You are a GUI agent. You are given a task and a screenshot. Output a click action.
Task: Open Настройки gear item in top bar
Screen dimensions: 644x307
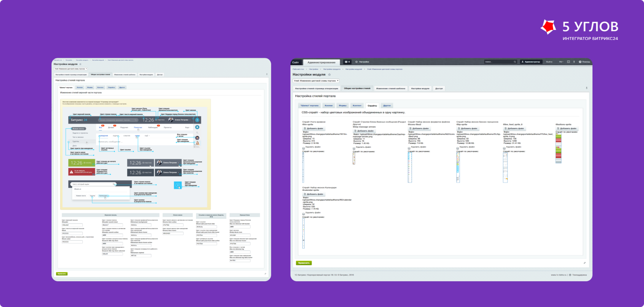(x=362, y=62)
